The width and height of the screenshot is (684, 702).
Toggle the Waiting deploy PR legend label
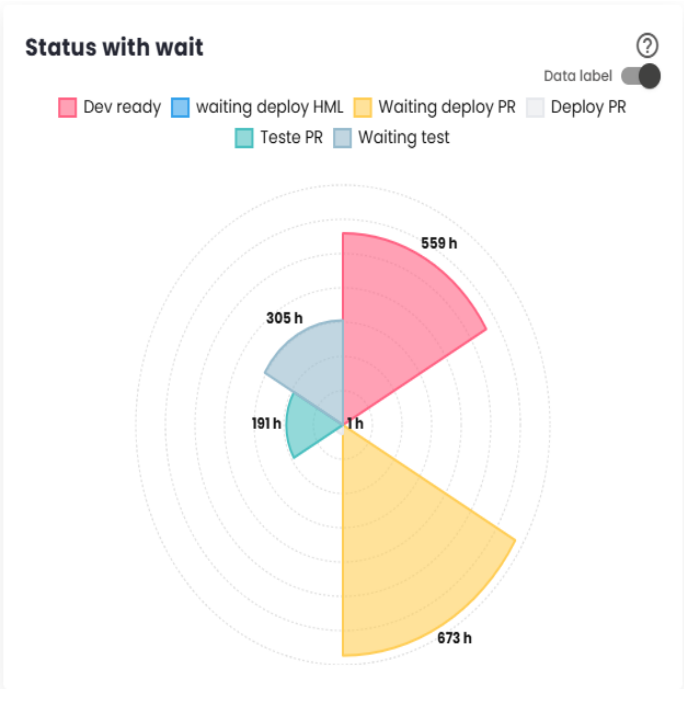(x=447, y=107)
